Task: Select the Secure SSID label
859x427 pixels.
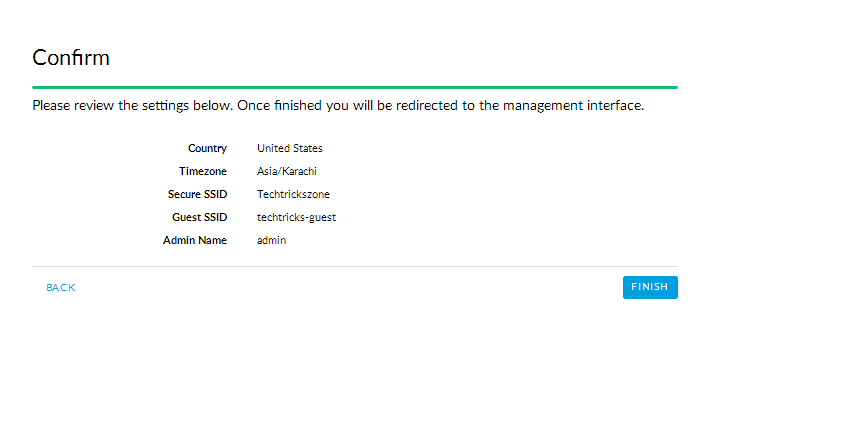Action: coord(197,194)
